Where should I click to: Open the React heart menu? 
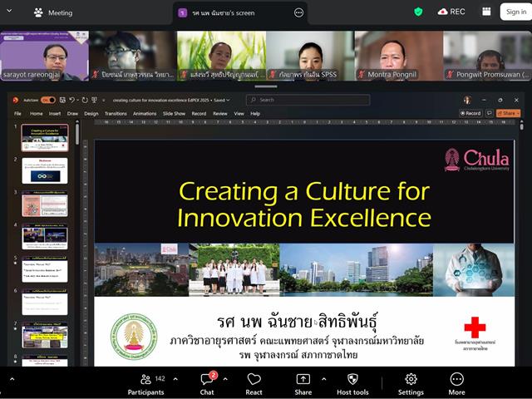(254, 385)
